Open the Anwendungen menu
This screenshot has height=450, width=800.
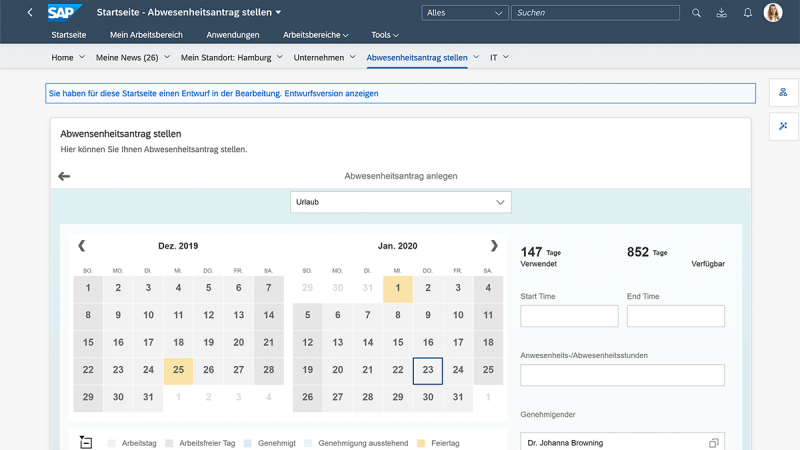233,35
